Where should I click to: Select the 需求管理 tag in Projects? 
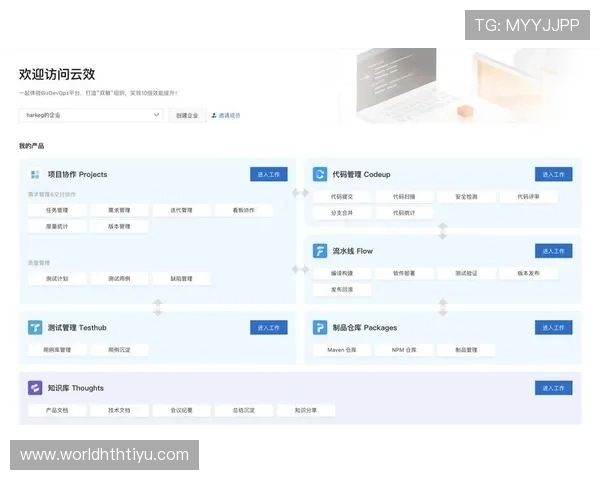(x=119, y=210)
